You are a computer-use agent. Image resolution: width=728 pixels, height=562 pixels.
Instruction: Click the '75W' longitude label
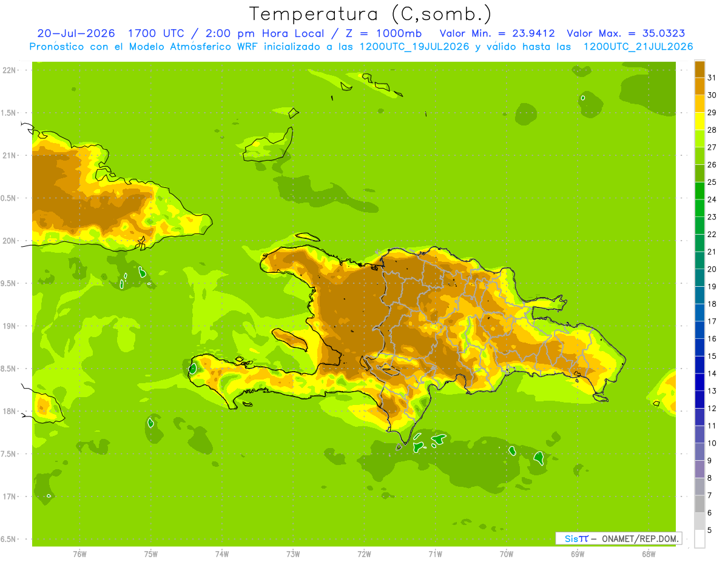pyautogui.click(x=151, y=554)
